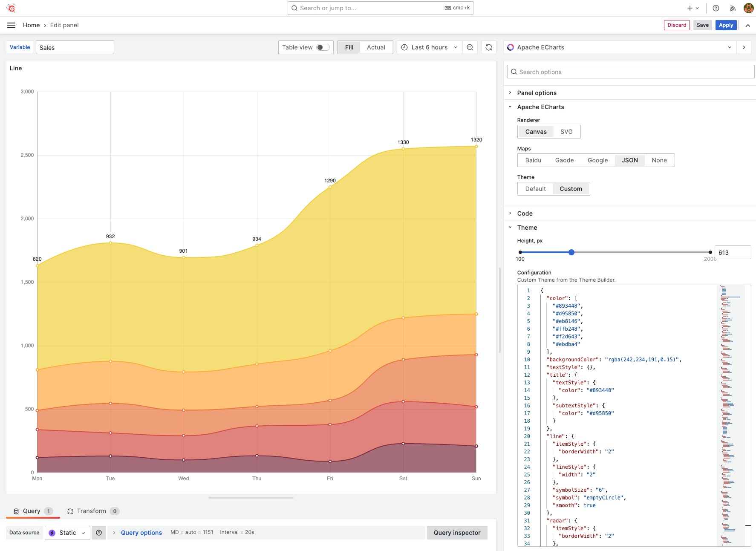Switch to the Transform tab
Screen dimensions: 756x551
tap(92, 511)
